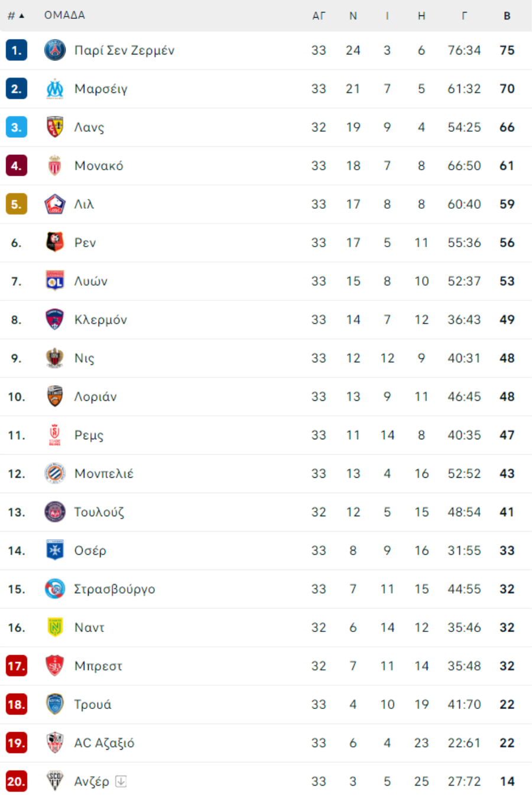Click the Τουλούζ team name
Image resolution: width=532 pixels, height=797 pixels.
pyautogui.click(x=99, y=512)
